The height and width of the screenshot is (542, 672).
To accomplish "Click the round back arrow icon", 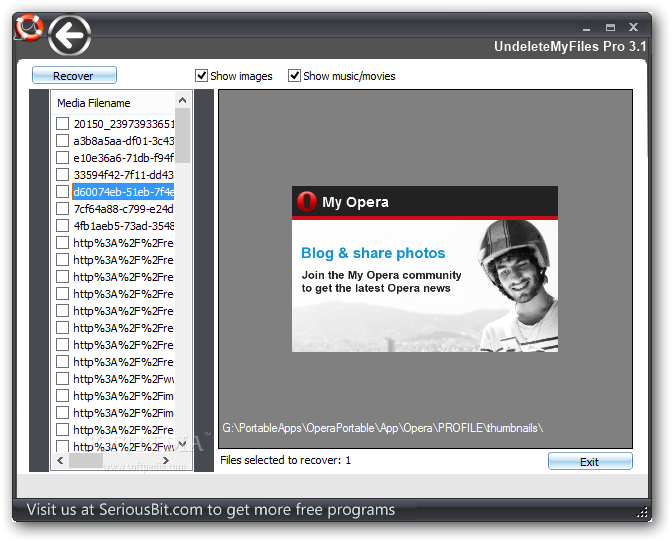I will pos(69,36).
